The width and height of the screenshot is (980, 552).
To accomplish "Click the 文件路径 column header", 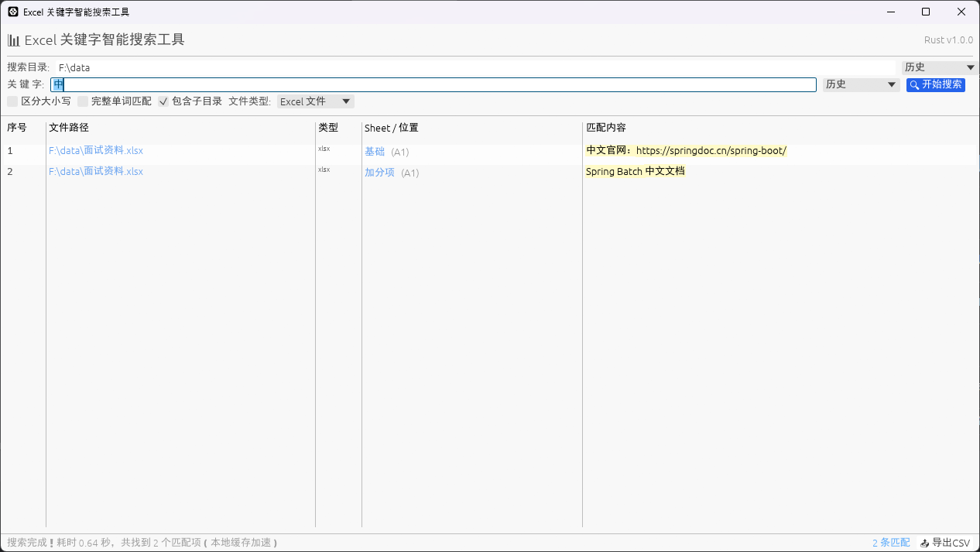I will click(x=69, y=128).
